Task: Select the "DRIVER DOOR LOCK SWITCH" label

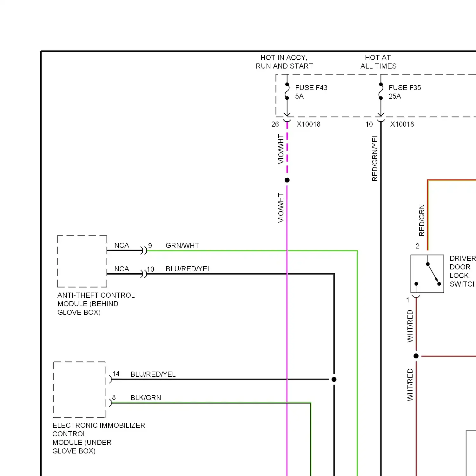Action: [x=463, y=271]
